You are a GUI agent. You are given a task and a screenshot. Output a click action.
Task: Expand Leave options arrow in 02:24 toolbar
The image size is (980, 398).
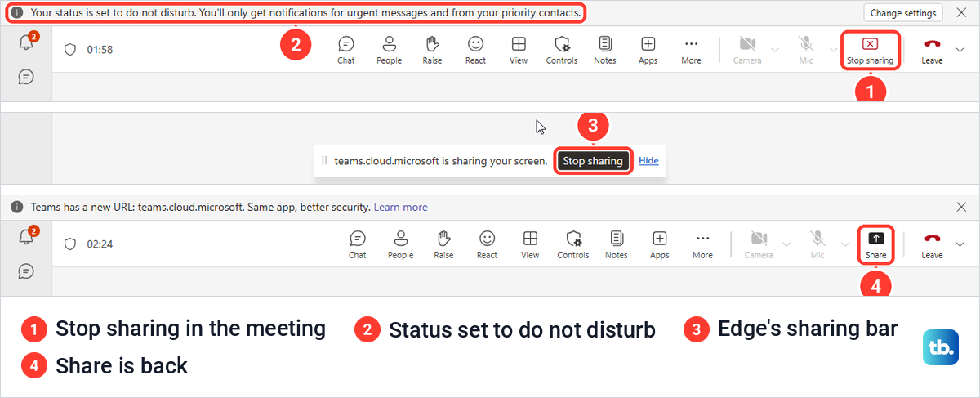(960, 244)
